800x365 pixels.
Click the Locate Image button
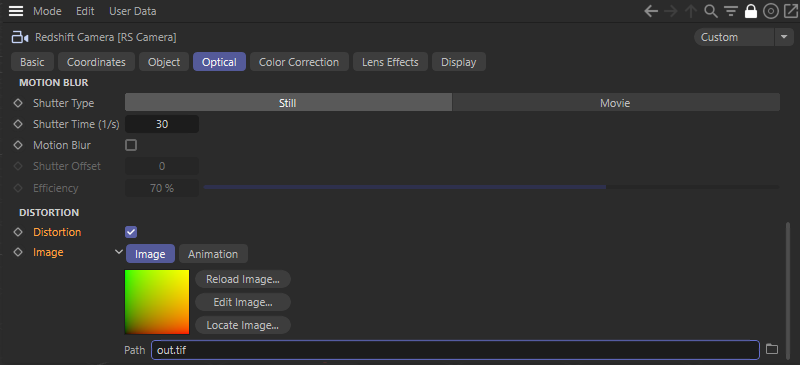(x=243, y=325)
